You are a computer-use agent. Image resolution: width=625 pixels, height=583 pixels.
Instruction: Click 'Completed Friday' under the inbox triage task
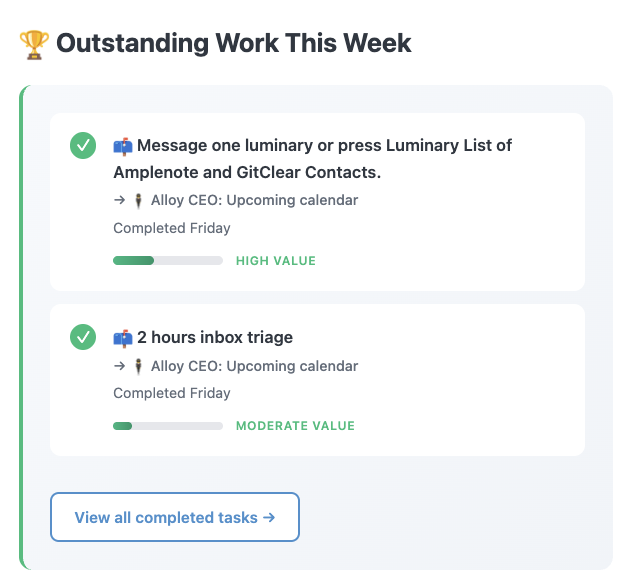pos(172,393)
